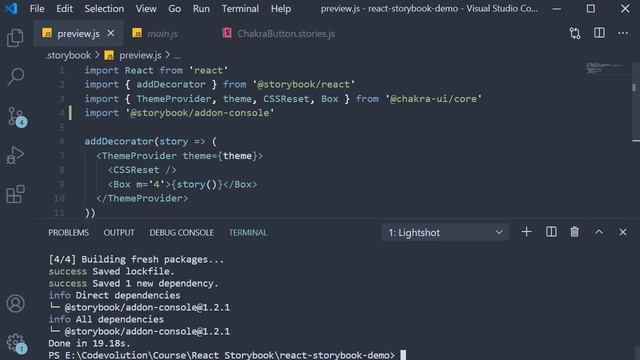Click the preview.js file icon in breadcrumb
This screenshot has height=360, width=640.
point(109,55)
